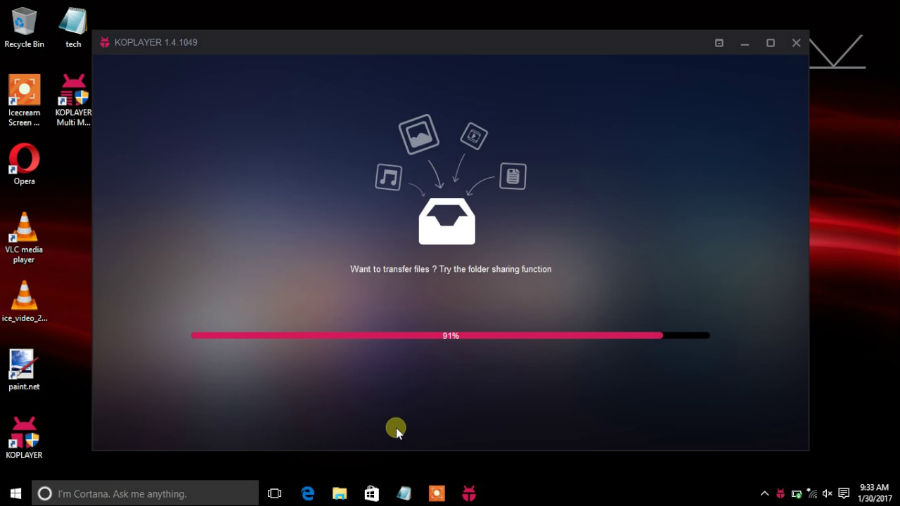Screen dimensions: 900x506
Task: Select the paint.net desktop shortcut
Action: 23,368
